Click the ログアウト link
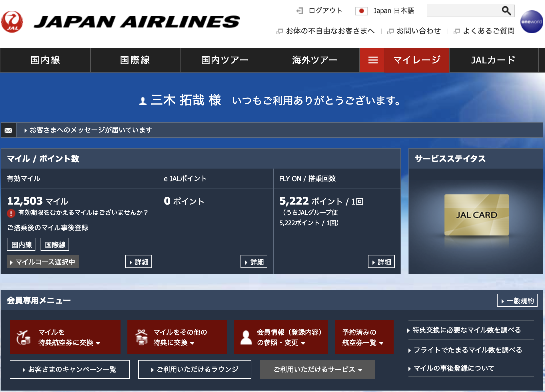The height and width of the screenshot is (392, 545). (325, 11)
